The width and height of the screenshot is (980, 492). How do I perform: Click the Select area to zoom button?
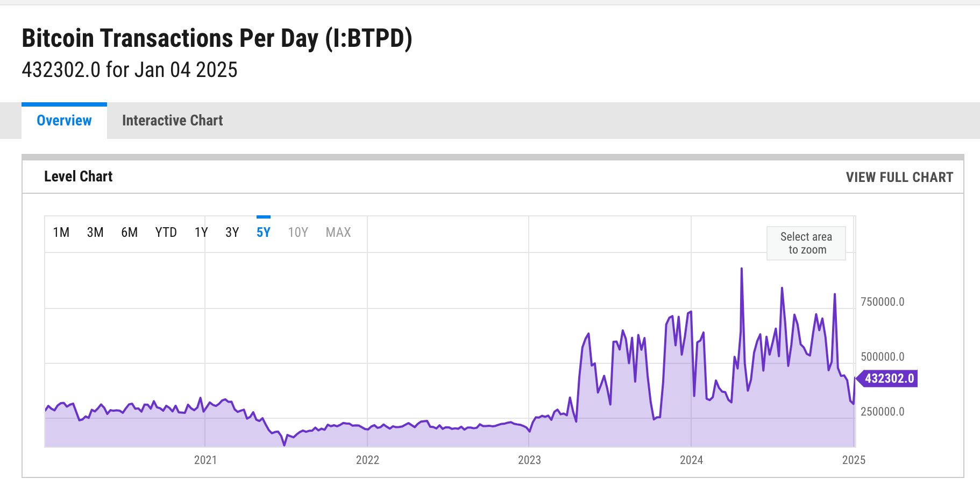click(806, 243)
